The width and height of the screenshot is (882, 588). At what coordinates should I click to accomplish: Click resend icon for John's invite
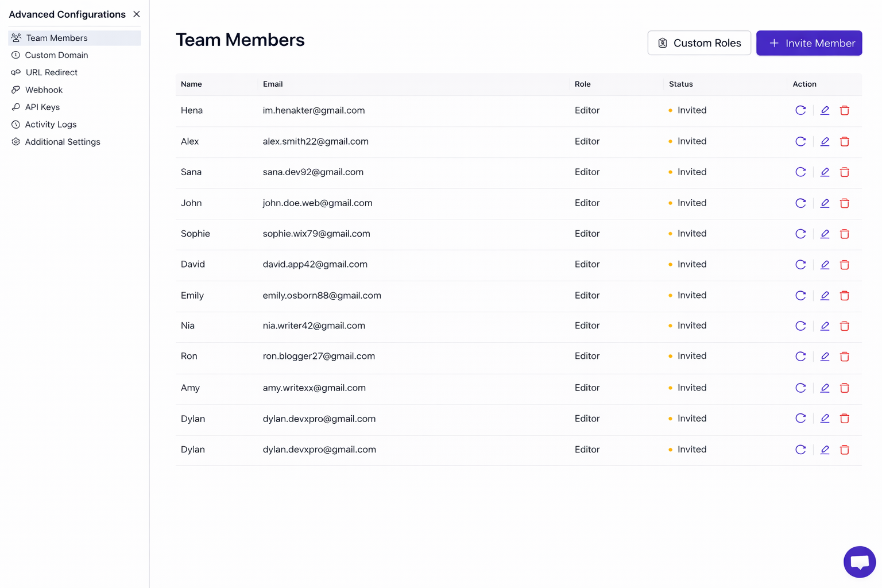800,203
